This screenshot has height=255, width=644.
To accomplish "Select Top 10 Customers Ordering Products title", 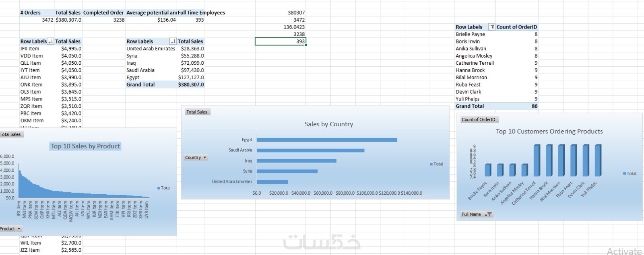I will (549, 132).
